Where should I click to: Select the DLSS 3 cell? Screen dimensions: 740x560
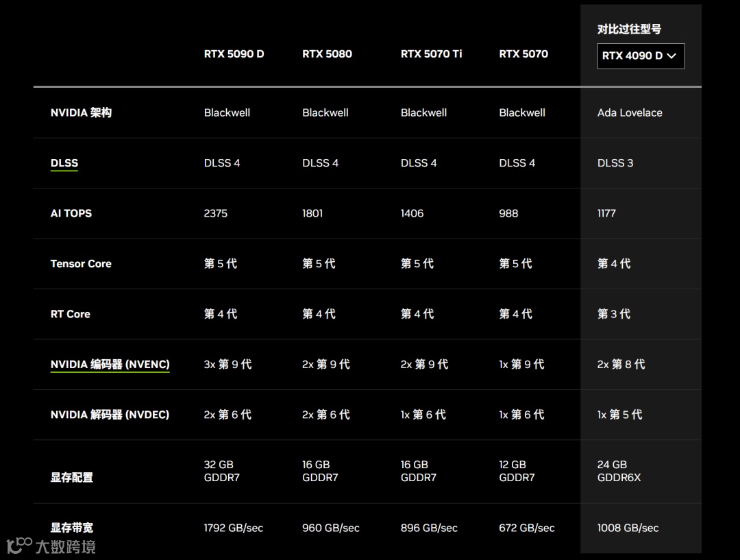(615, 163)
